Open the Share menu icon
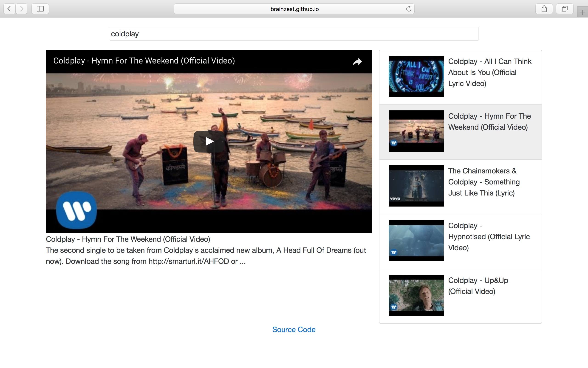This screenshot has height=368, width=588. (x=544, y=9)
